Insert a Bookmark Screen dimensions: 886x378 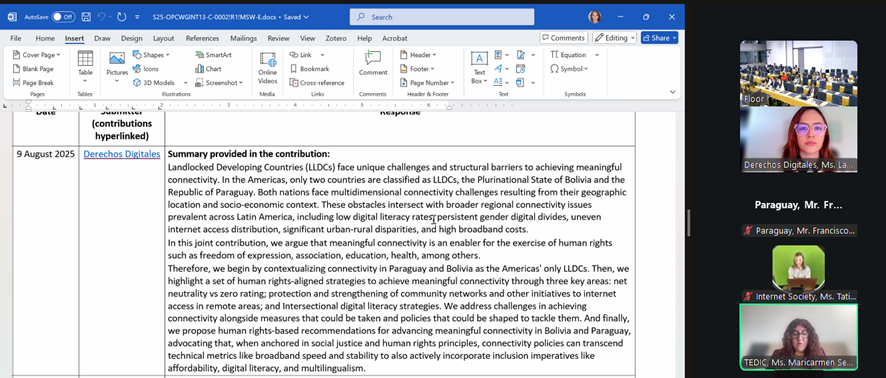coord(309,69)
